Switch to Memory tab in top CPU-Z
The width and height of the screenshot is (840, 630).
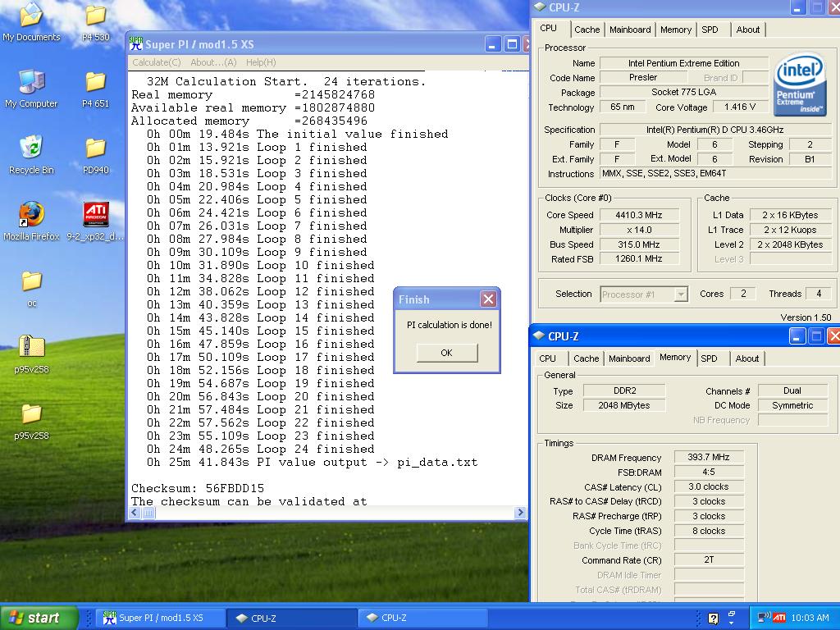[676, 30]
